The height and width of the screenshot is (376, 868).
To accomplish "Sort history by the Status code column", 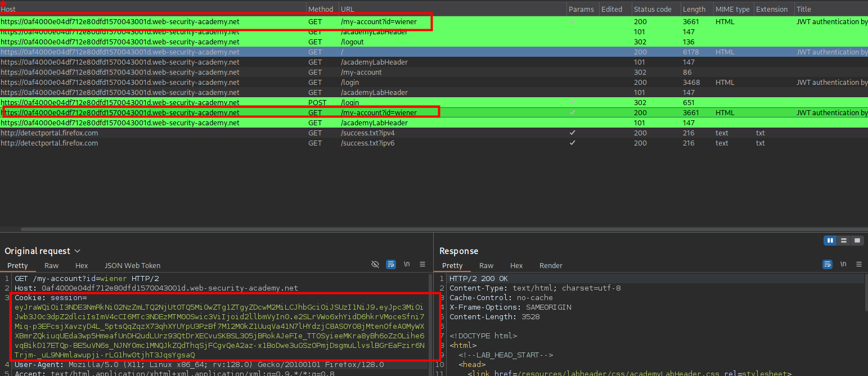I will tap(652, 10).
